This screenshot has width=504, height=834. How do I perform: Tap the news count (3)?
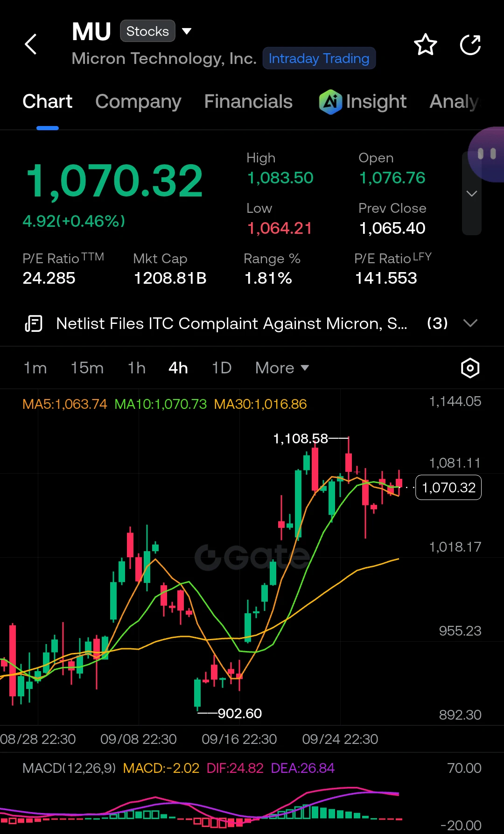[x=437, y=323]
